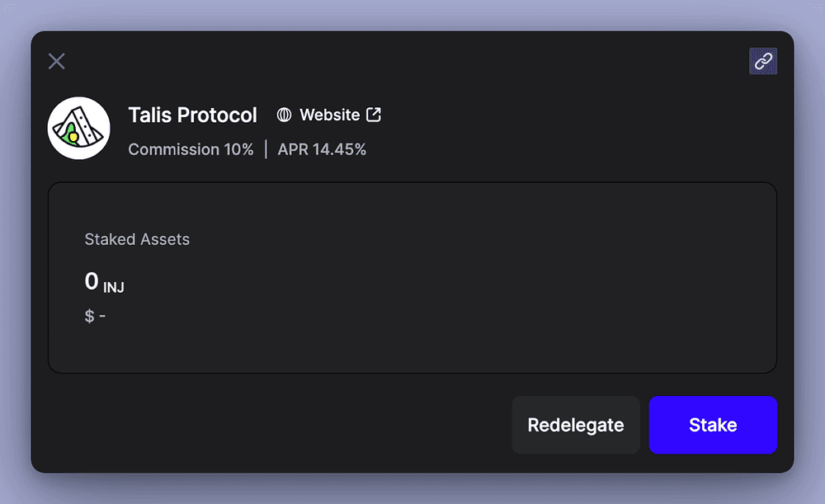Click the Talis Protocol sandwich logo
The image size is (825, 504).
(x=79, y=128)
